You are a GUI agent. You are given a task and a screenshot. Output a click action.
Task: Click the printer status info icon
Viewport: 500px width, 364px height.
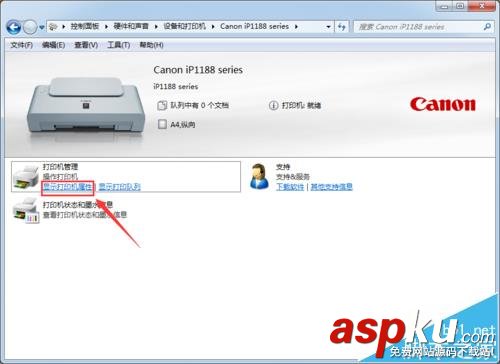[273, 106]
